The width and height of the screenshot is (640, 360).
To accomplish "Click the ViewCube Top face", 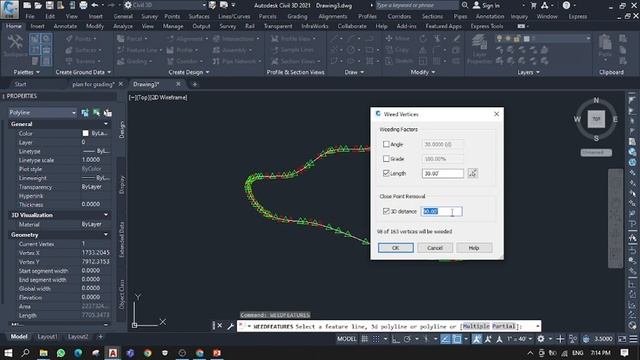I will 596,119.
